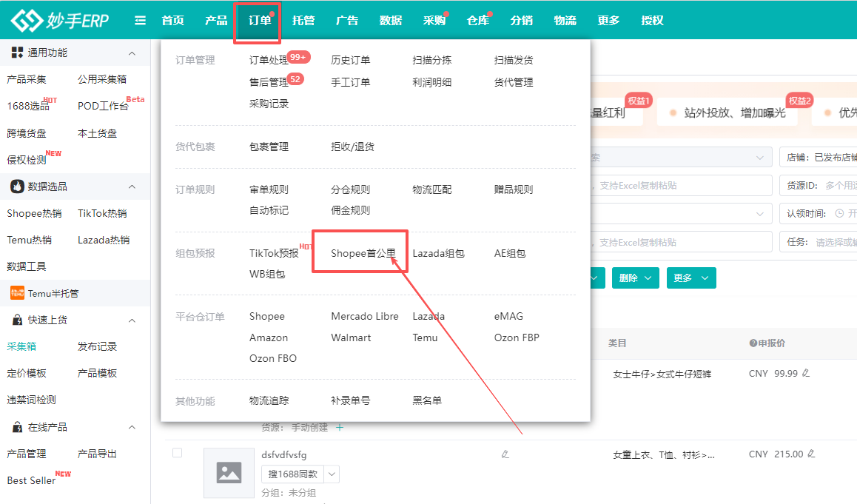
Task: Select 订单处理 in the order menu
Action: click(x=269, y=60)
